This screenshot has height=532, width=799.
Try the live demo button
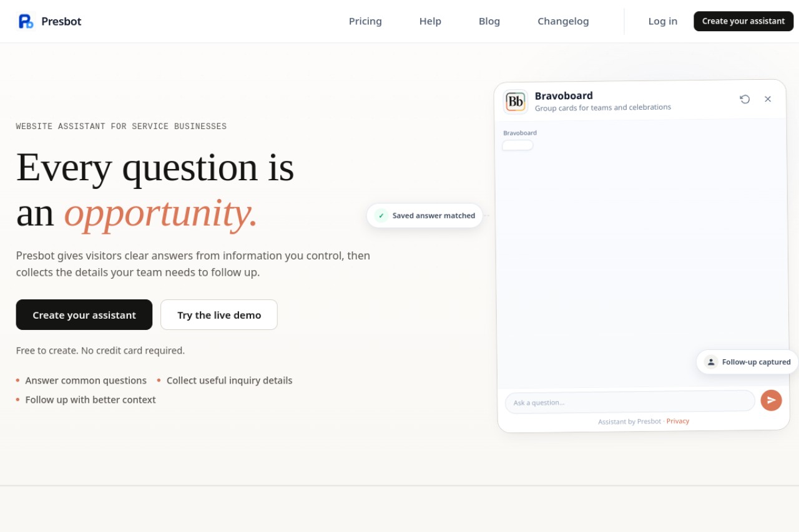(219, 315)
